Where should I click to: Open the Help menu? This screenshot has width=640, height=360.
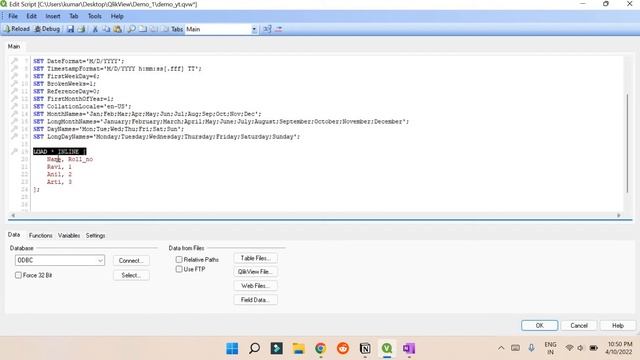point(117,16)
